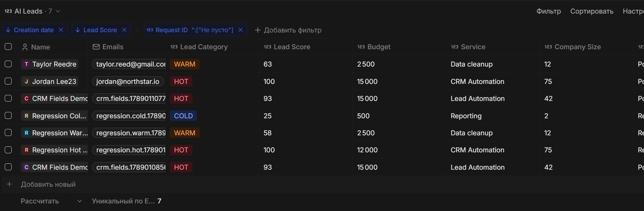Click Taylor Reedre's avatar badge
Screen dimensions: 644x211
[26, 64]
